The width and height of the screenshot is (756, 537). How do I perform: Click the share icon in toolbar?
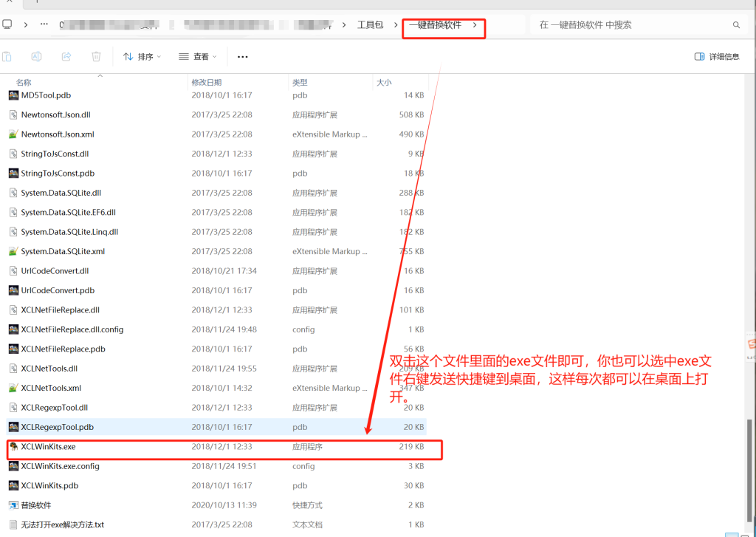66,57
